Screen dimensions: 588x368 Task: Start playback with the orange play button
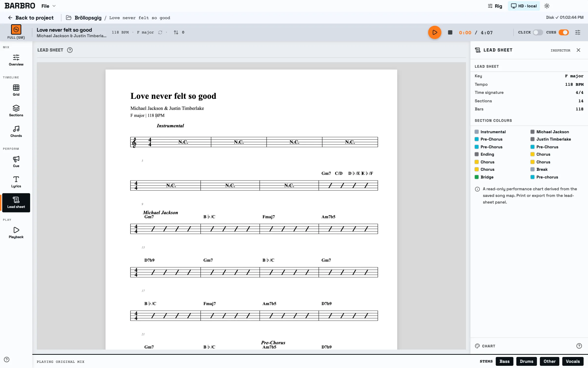tap(434, 32)
